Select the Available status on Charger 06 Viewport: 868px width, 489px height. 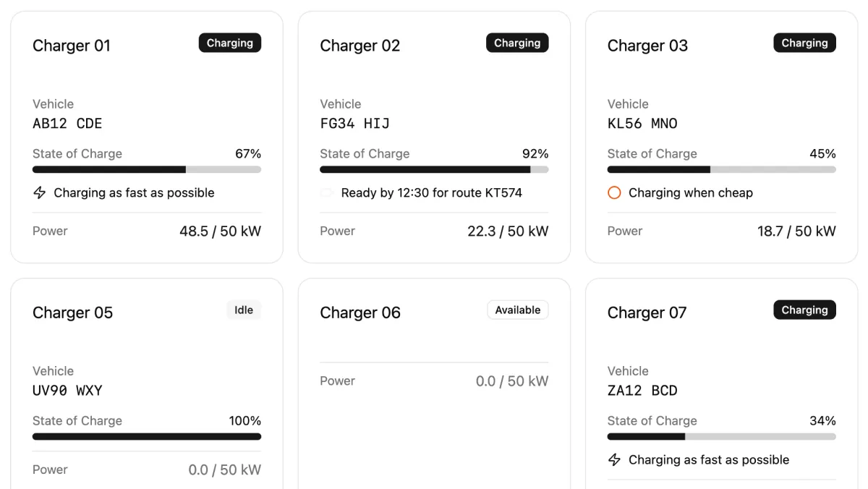(x=518, y=310)
